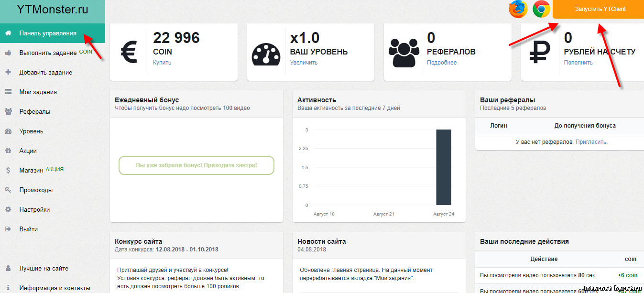The image size is (644, 293).
Task: Click the 04.08.2018 news date
Action: click(x=312, y=250)
